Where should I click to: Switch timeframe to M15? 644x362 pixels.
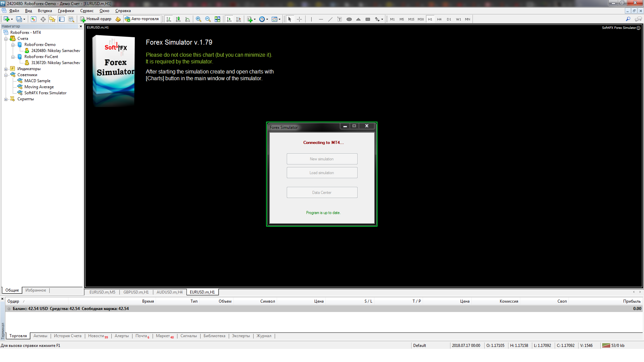pos(411,19)
